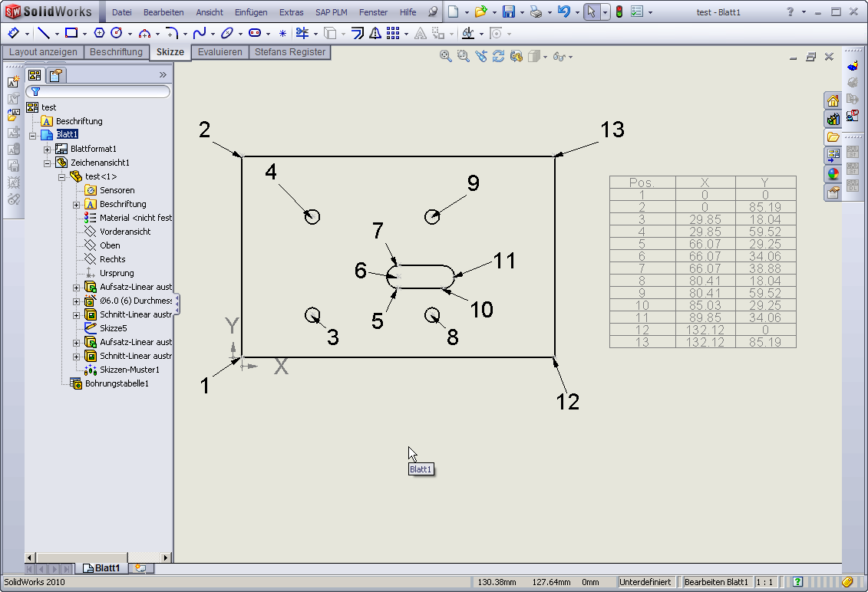This screenshot has width=868, height=592.
Task: Switch to the Beschriftung tab
Action: 116,52
